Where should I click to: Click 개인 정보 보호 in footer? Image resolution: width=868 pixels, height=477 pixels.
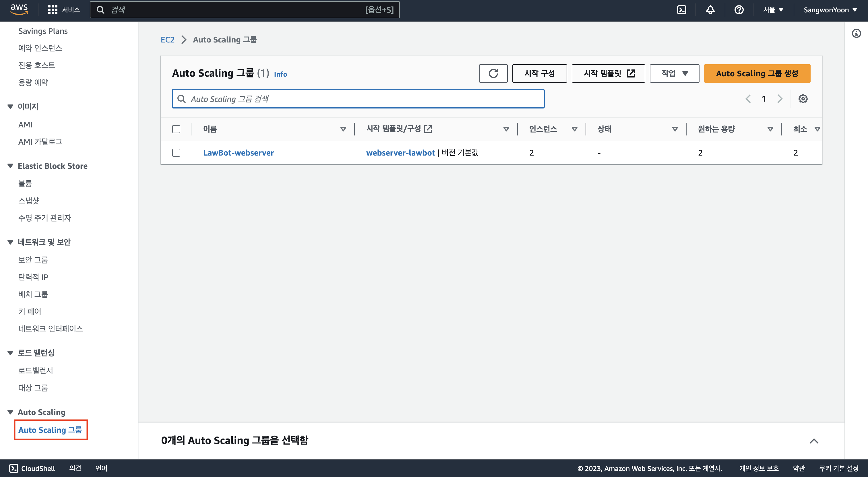[759, 468]
